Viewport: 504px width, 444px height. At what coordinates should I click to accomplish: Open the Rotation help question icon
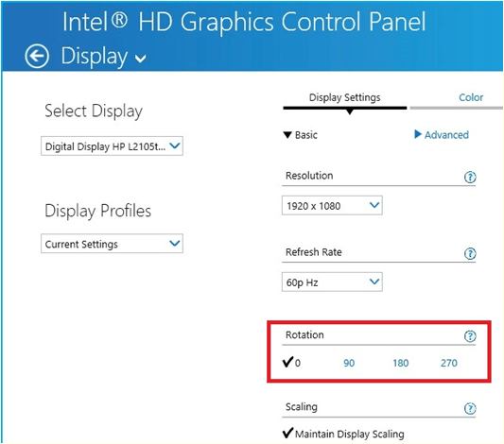click(470, 336)
